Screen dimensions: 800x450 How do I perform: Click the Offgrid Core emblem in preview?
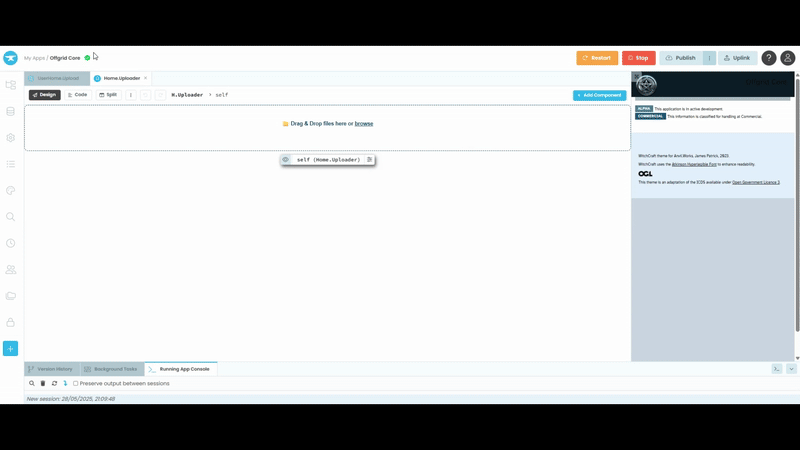pos(646,85)
